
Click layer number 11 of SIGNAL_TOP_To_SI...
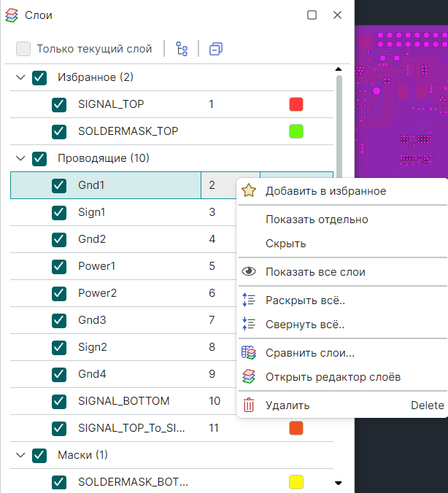(214, 428)
